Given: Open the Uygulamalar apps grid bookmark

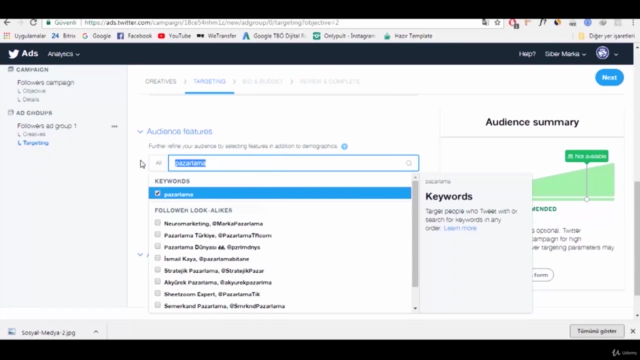Looking at the screenshot, I should 24,36.
